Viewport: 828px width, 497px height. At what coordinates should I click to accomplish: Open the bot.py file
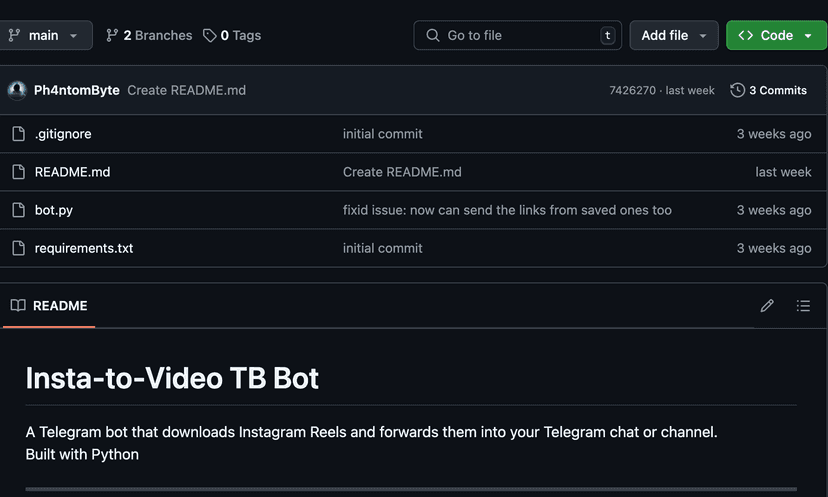pyautogui.click(x=54, y=210)
